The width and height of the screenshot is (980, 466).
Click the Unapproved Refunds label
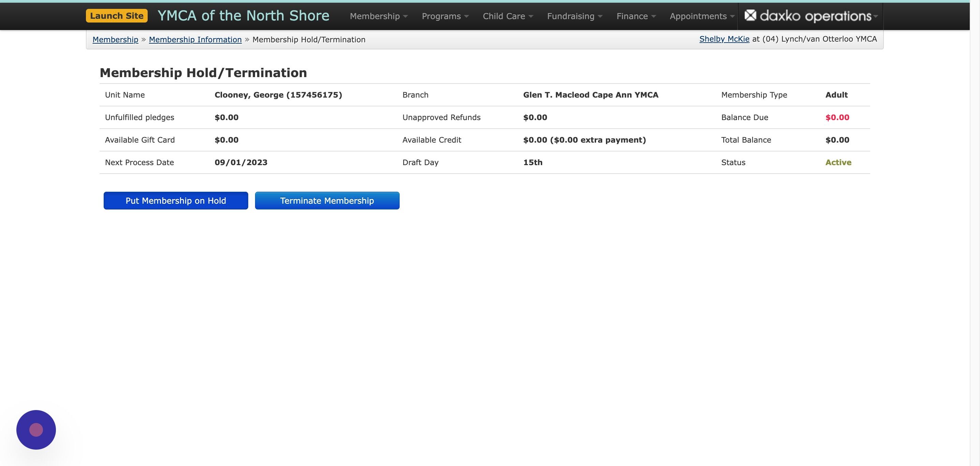[441, 117]
